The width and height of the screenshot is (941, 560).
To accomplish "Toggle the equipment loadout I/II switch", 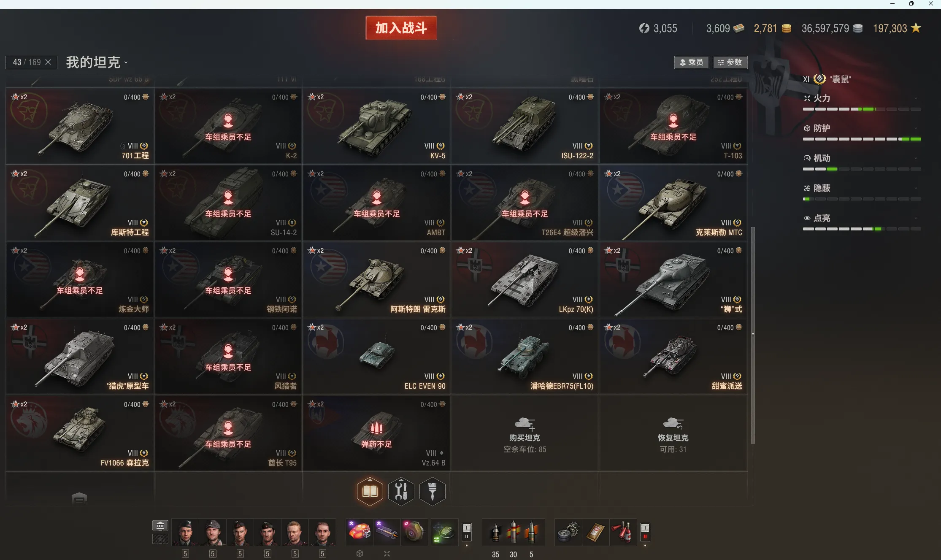I will pyautogui.click(x=466, y=532).
